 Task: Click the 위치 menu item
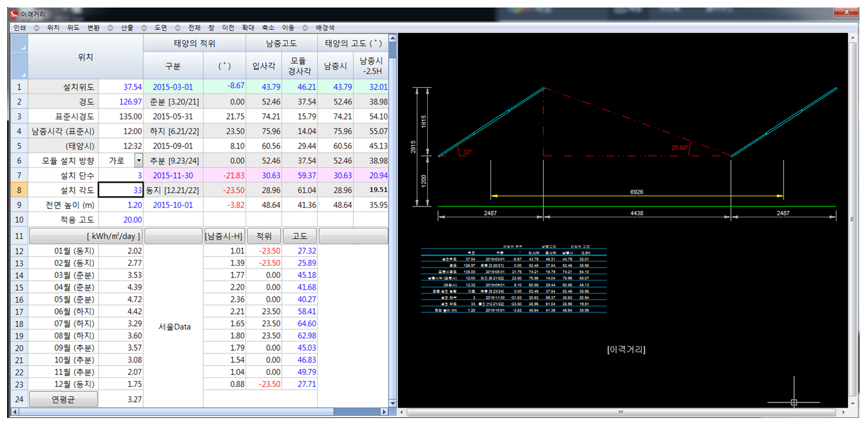click(53, 28)
